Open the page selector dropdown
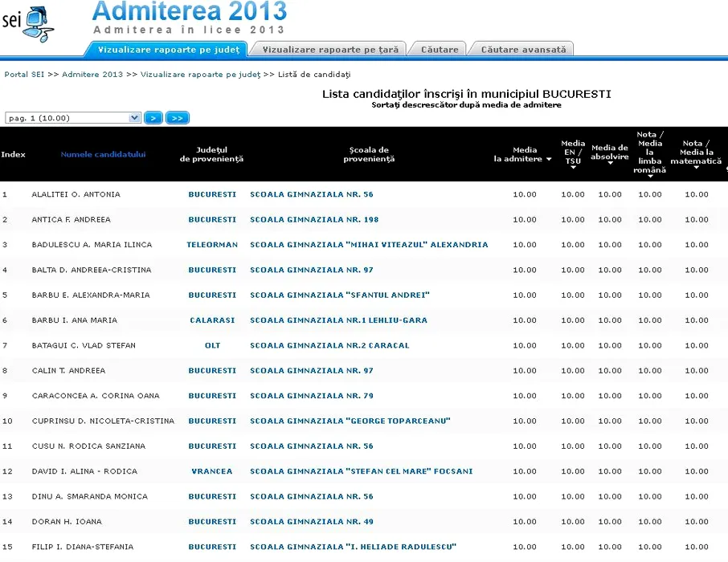Viewport: 728px width, 562px height. click(73, 118)
